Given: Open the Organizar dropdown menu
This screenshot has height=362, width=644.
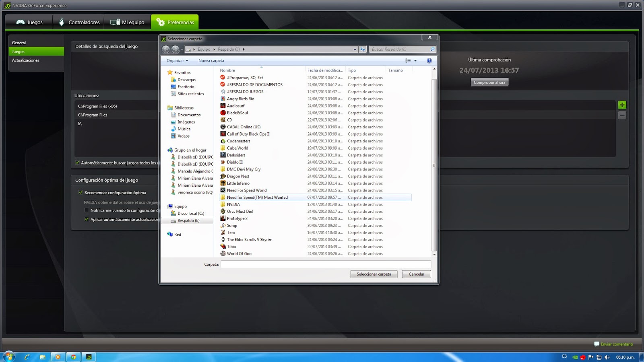Looking at the screenshot, I should click(x=178, y=61).
